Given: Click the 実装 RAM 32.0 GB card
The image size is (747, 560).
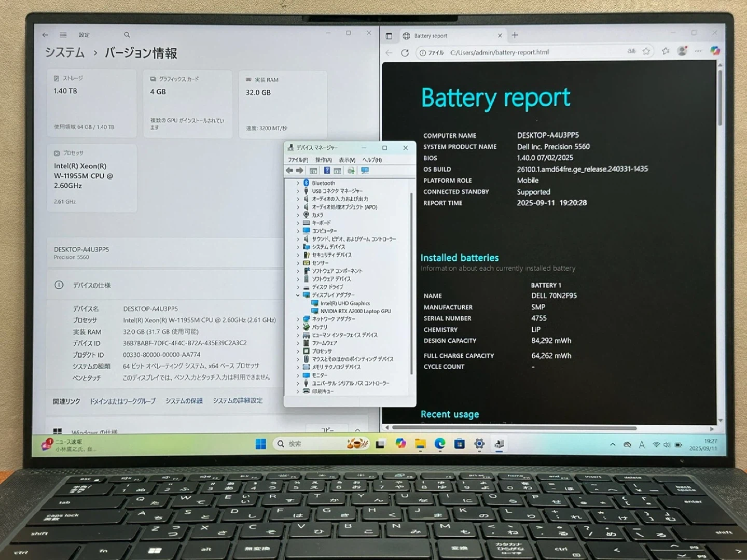Looking at the screenshot, I should [x=283, y=104].
